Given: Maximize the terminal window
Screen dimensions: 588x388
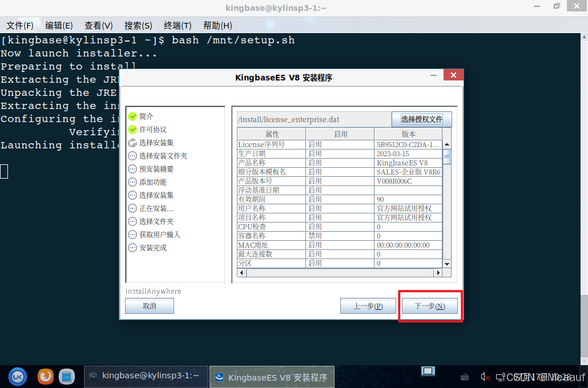Looking at the screenshot, I should (557, 6).
